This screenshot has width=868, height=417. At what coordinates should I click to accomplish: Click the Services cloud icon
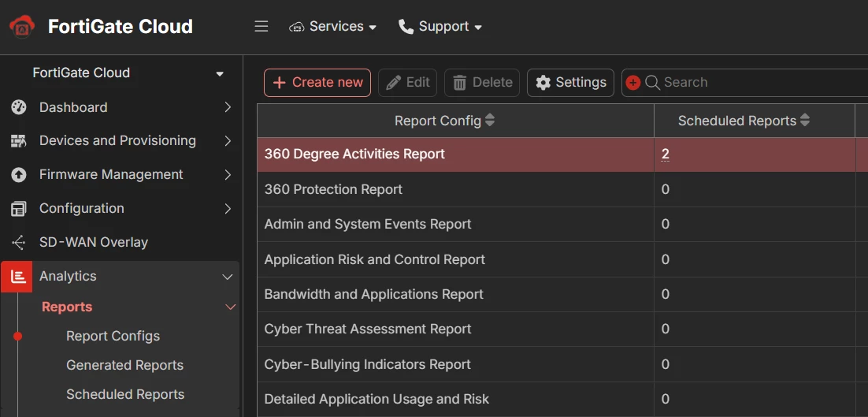tap(297, 27)
